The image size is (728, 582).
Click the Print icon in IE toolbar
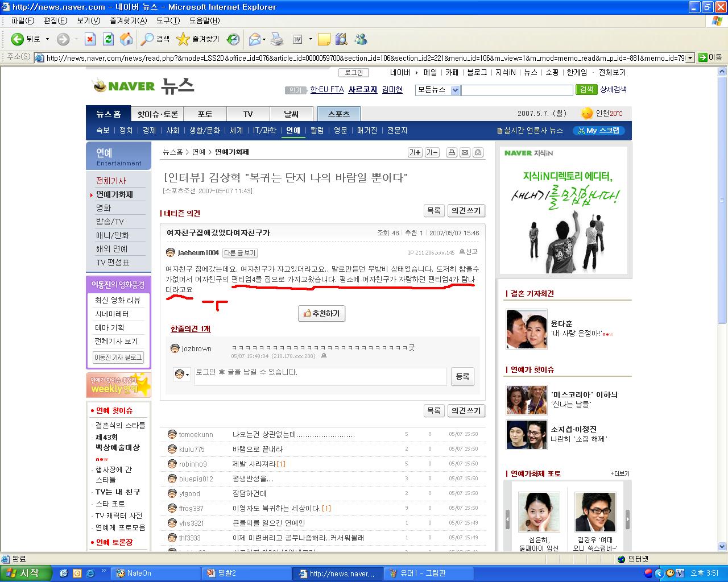(277, 39)
